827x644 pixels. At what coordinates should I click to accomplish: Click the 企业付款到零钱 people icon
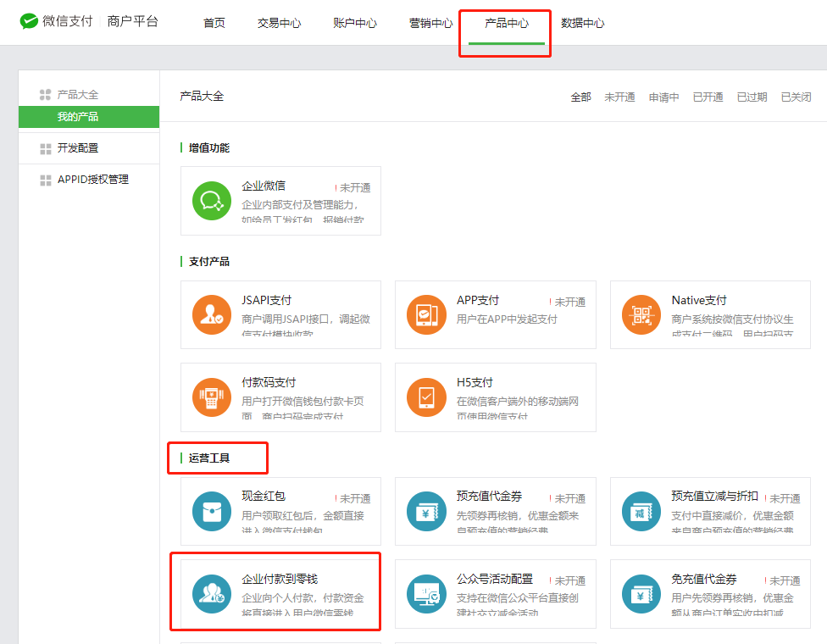tap(212, 594)
